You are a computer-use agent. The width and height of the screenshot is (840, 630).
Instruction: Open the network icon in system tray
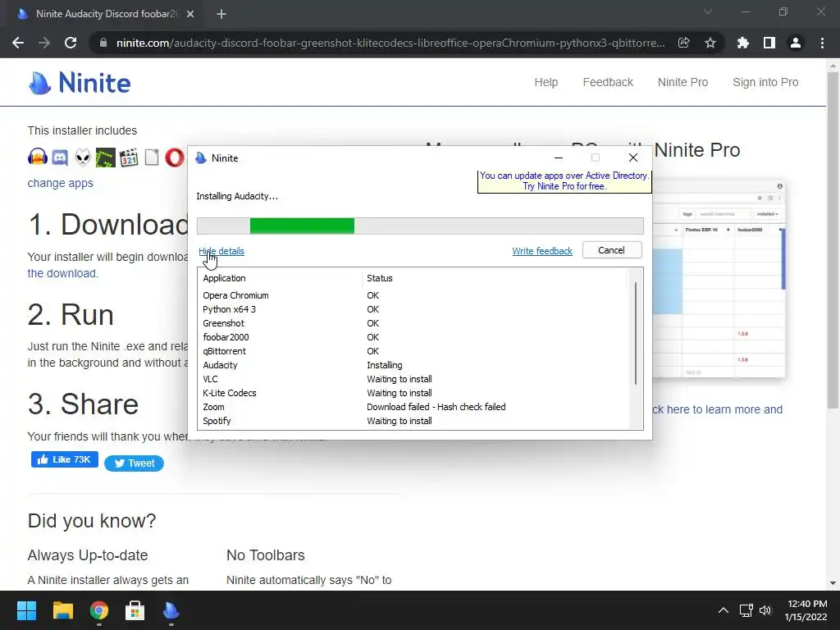[746, 610]
